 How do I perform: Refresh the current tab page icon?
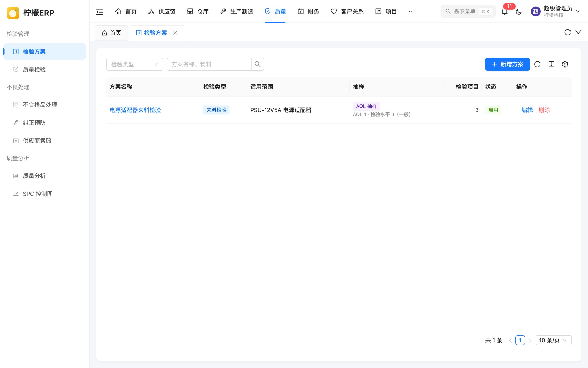click(567, 32)
